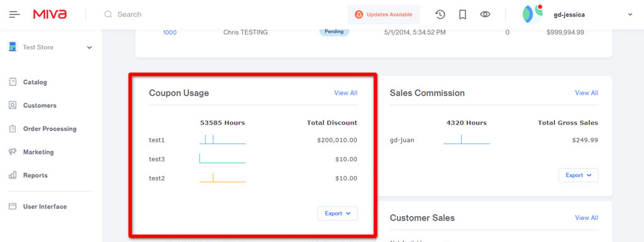Open the Sales Commission Export dropdown
644x242 pixels.
579,175
